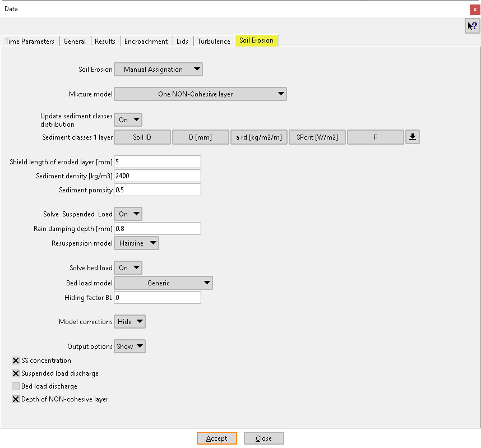Enable the Bed load discharge checkbox
The width and height of the screenshot is (481, 448).
(x=16, y=386)
